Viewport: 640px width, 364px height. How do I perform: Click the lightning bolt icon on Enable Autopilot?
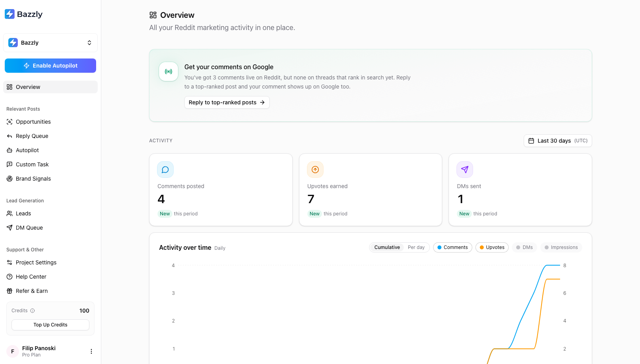27,66
